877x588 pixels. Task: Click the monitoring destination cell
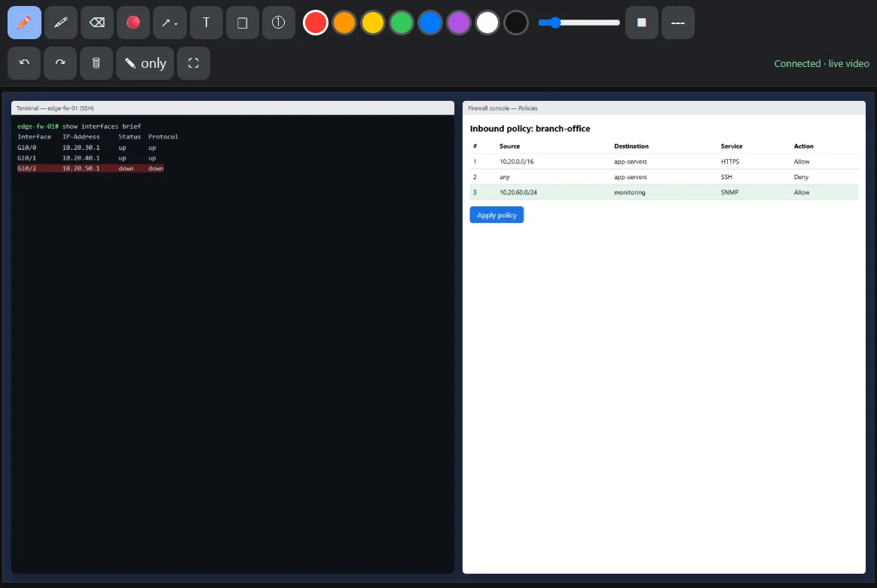point(630,192)
